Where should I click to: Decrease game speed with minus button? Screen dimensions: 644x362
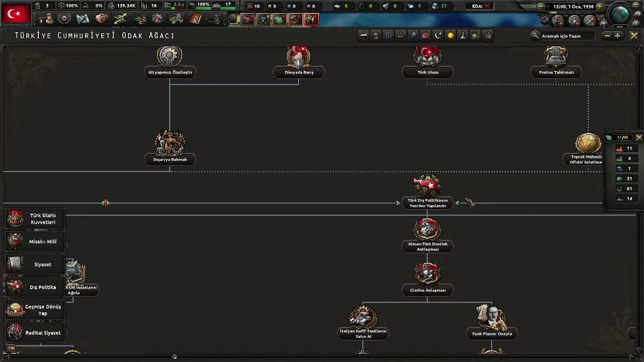coord(541,7)
